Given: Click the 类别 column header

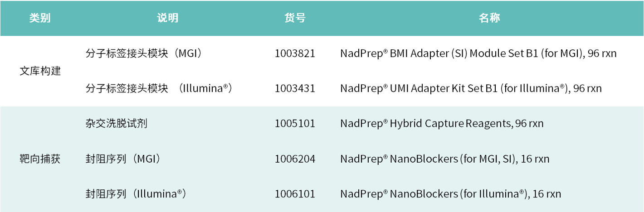Looking at the screenshot, I should [x=40, y=18].
